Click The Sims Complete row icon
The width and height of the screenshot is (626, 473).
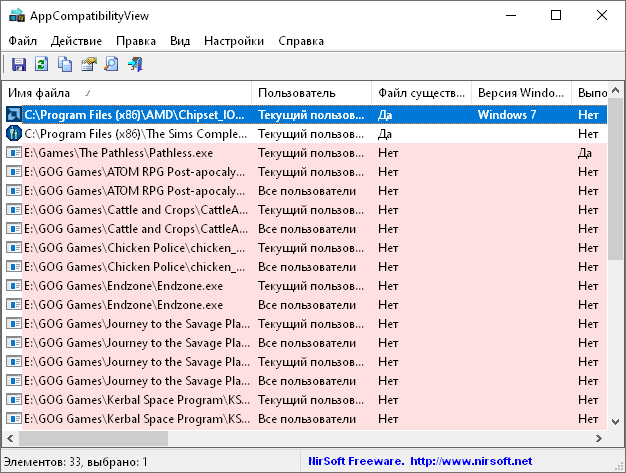(14, 133)
